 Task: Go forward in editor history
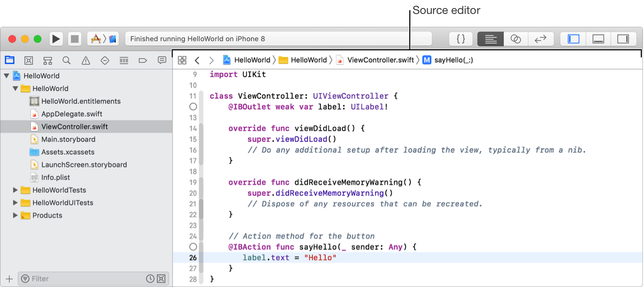(212, 61)
